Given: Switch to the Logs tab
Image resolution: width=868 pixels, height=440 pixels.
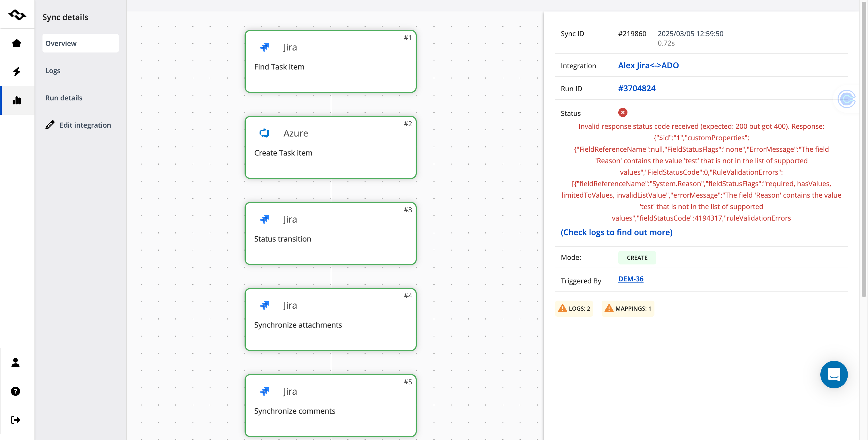Looking at the screenshot, I should point(53,70).
